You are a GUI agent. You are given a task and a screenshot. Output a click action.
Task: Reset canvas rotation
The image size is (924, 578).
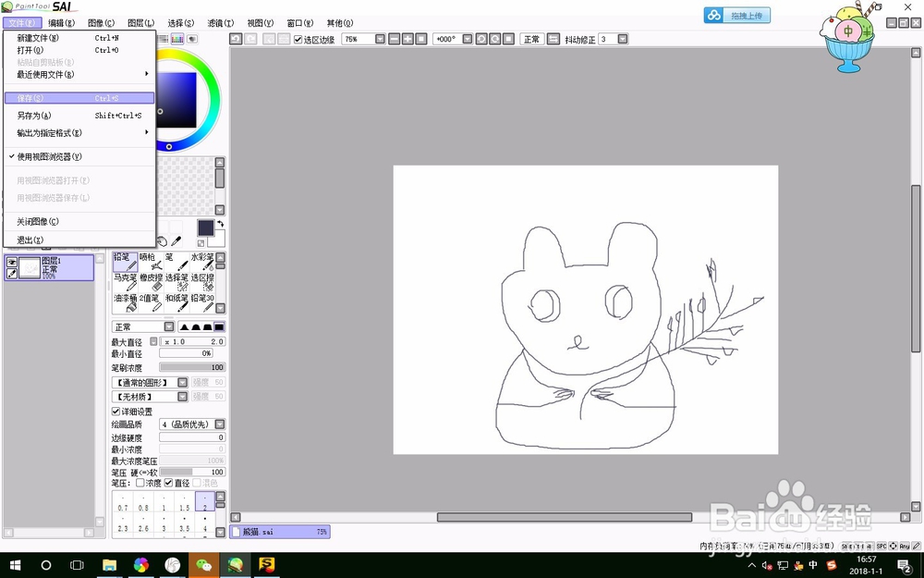508,39
